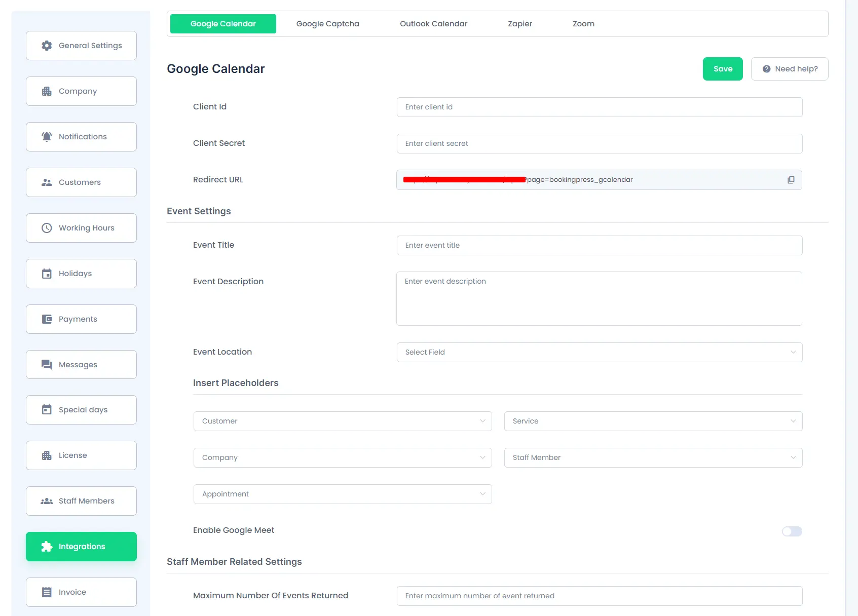This screenshot has height=616, width=858.
Task: Click the Staff Member Related Settings heading
Action: pos(234,562)
